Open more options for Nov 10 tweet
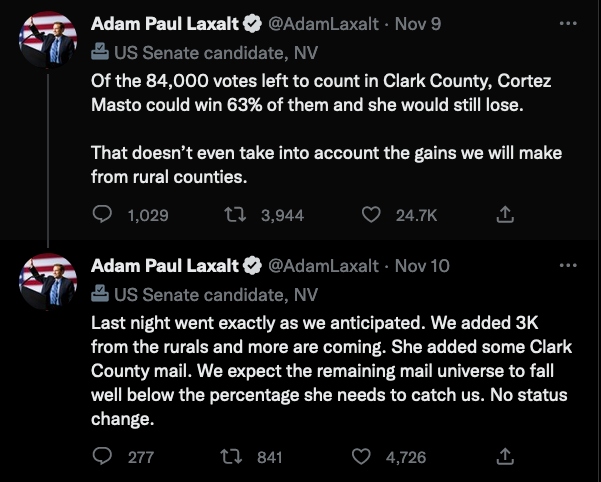601x482 pixels. [568, 266]
